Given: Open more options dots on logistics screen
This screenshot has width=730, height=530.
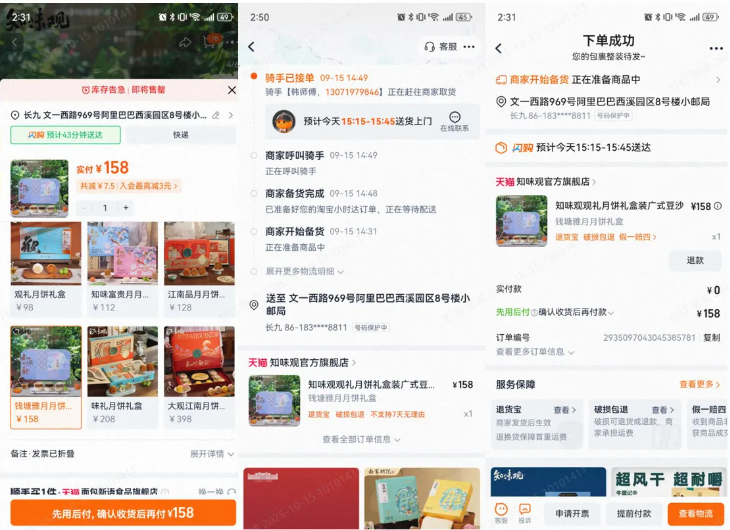Looking at the screenshot, I should [469, 47].
